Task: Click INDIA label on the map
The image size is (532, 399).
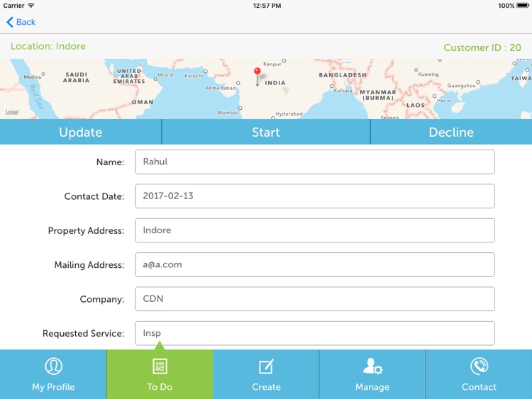Action: coord(275,83)
